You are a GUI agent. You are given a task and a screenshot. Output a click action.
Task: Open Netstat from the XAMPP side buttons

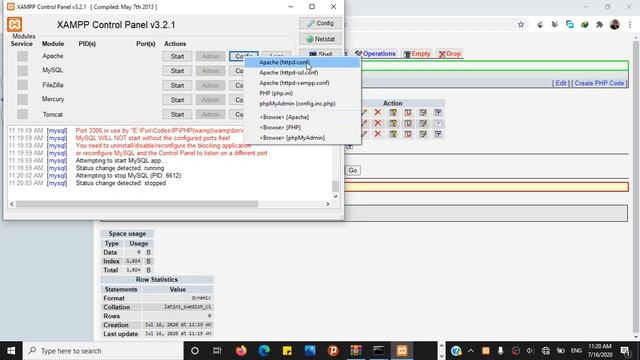click(x=320, y=39)
